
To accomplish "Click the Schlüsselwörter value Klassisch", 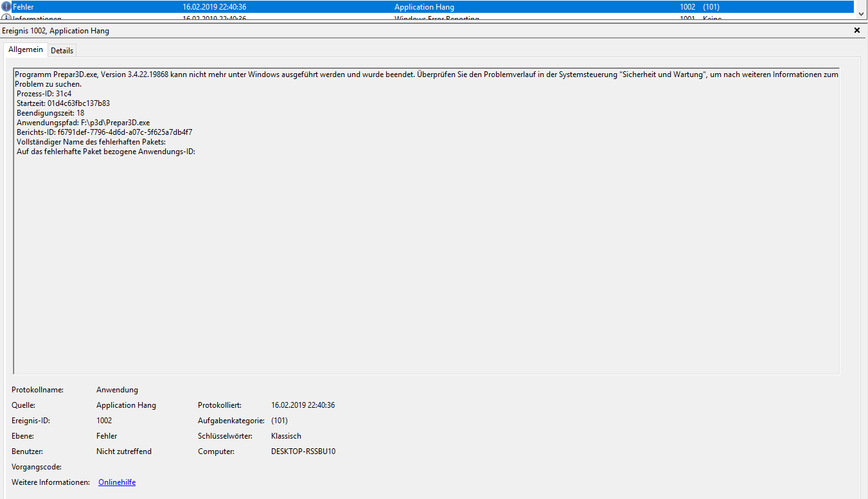I will point(286,436).
